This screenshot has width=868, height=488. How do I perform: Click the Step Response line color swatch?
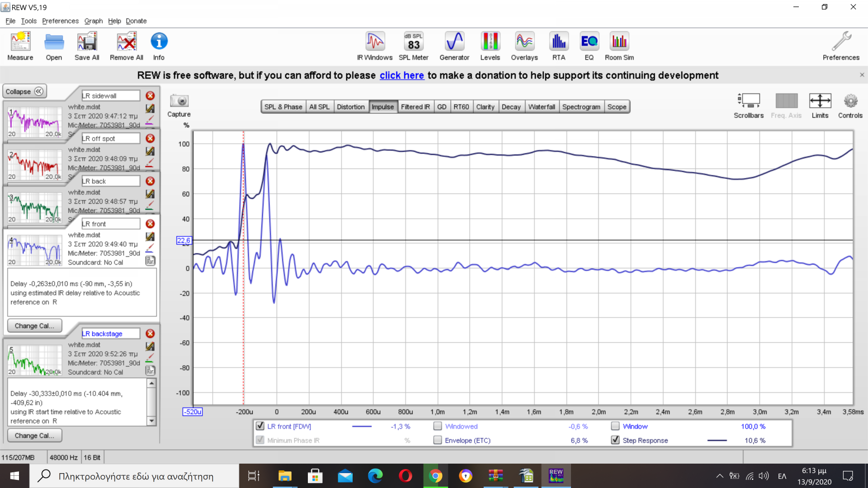coord(717,440)
